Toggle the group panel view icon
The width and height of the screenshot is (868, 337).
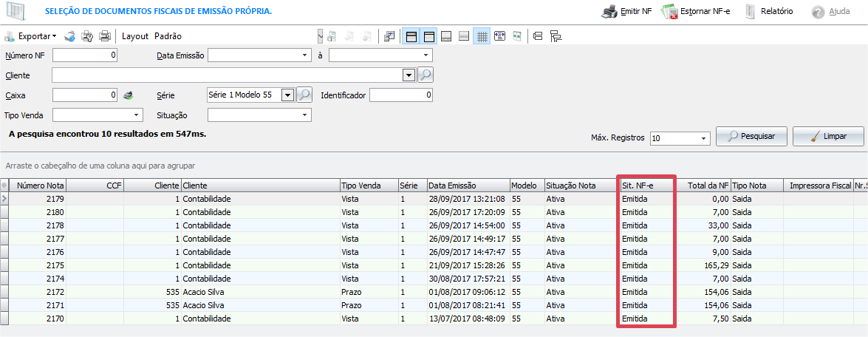pyautogui.click(x=428, y=36)
